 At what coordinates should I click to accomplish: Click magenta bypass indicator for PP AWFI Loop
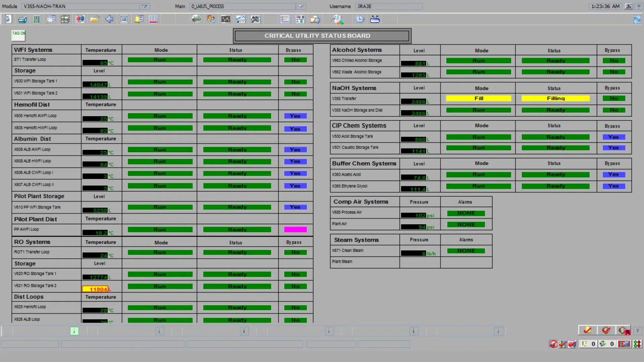(x=295, y=230)
